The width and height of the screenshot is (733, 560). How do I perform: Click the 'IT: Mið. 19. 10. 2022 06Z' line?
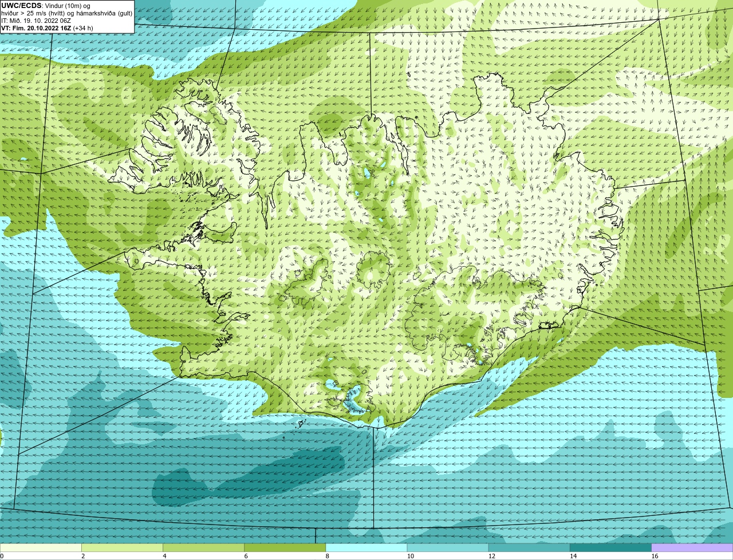pos(36,21)
